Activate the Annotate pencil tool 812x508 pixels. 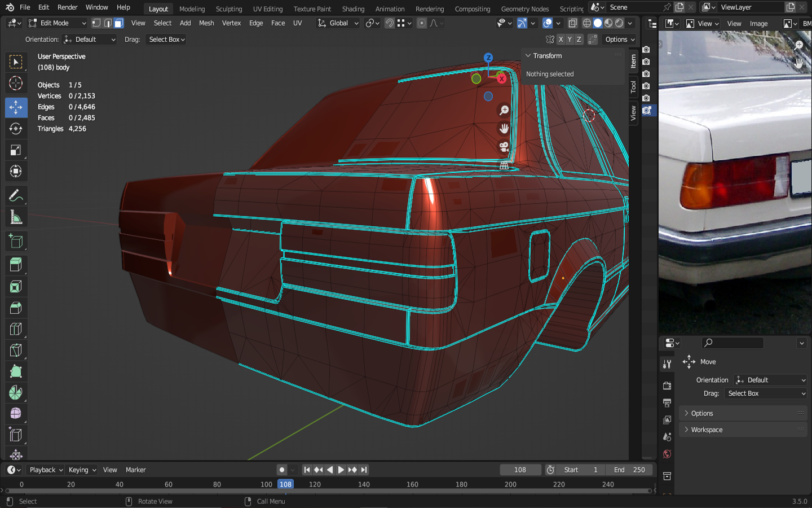click(16, 196)
